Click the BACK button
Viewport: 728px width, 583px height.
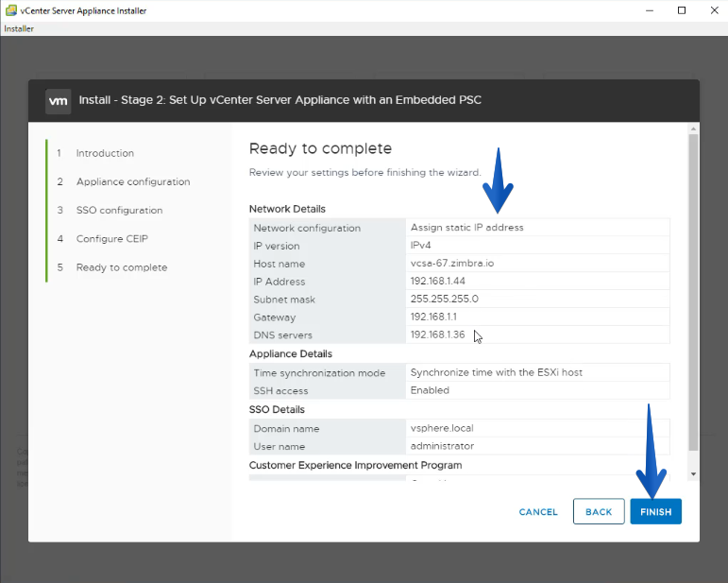pyautogui.click(x=599, y=511)
